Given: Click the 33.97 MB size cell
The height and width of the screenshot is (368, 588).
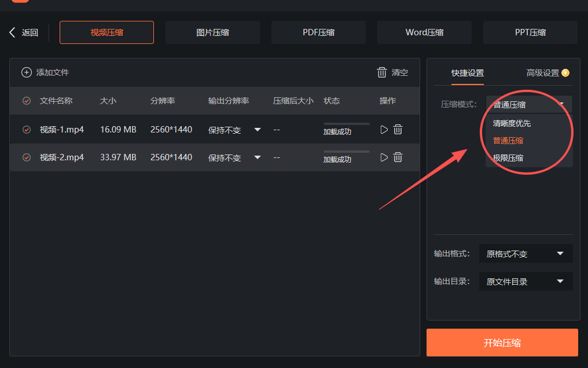Looking at the screenshot, I should pyautogui.click(x=118, y=157).
